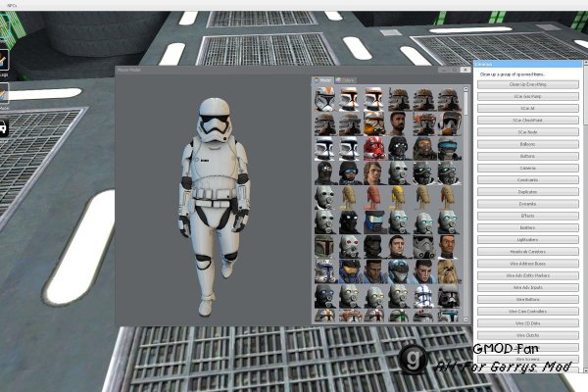Image resolution: width=588 pixels, height=392 pixels.
Task: Click the Wire Buttons cleanup button
Action: [527, 300]
